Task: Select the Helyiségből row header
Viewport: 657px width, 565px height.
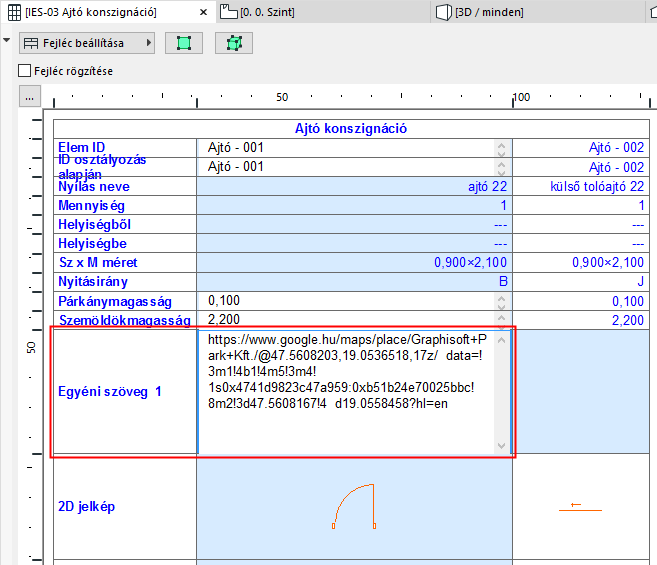Action: click(125, 224)
